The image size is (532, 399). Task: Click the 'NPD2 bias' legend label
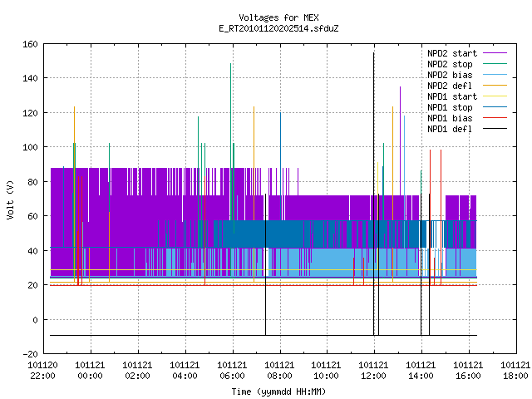point(450,75)
